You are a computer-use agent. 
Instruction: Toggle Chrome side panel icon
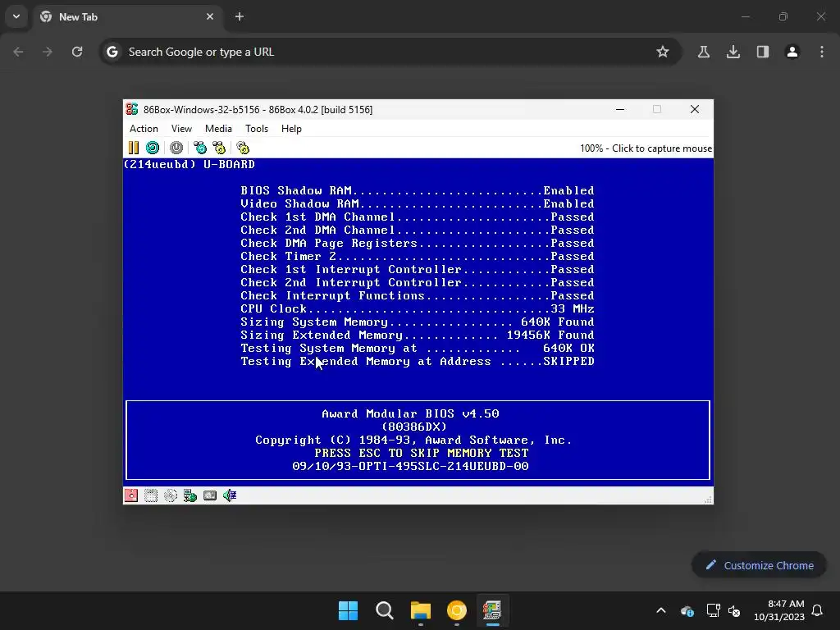click(x=763, y=52)
